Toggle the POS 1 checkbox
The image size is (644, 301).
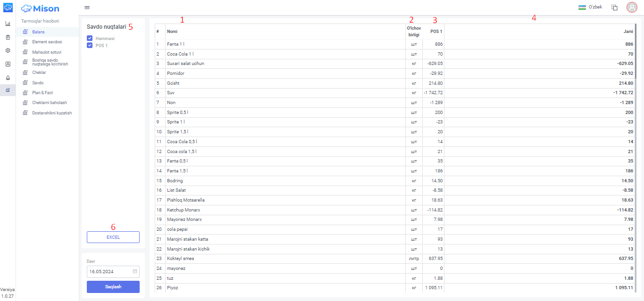coord(89,45)
